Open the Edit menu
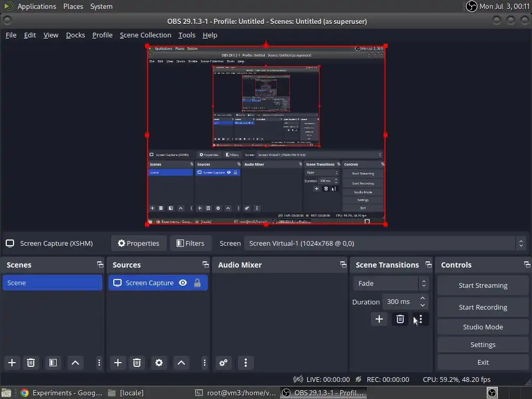The height and width of the screenshot is (399, 532). pos(30,35)
